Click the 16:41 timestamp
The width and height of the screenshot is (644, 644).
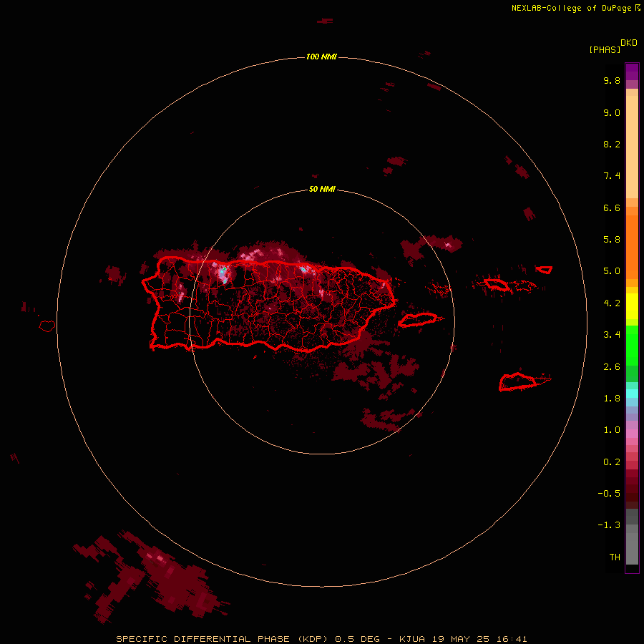(x=512, y=639)
